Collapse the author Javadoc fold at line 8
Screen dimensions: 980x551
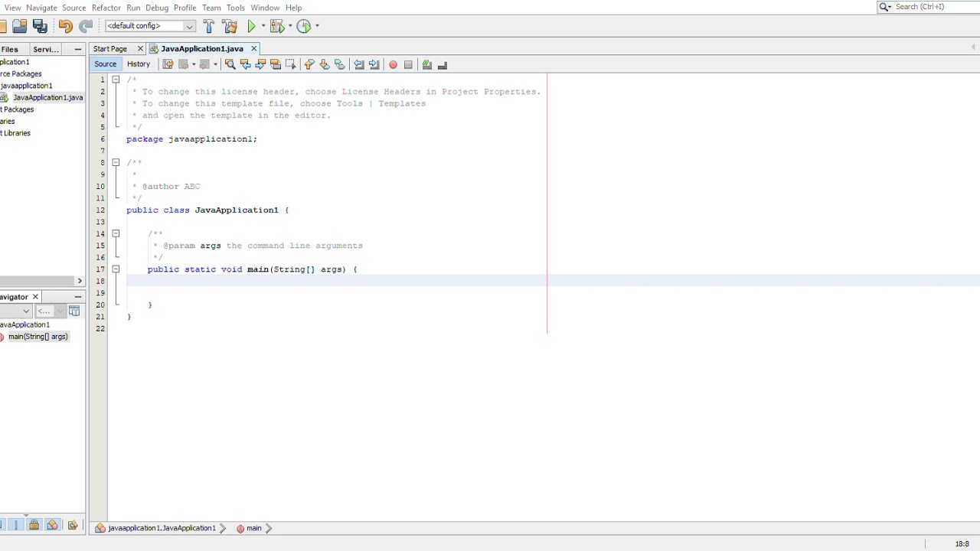point(116,162)
